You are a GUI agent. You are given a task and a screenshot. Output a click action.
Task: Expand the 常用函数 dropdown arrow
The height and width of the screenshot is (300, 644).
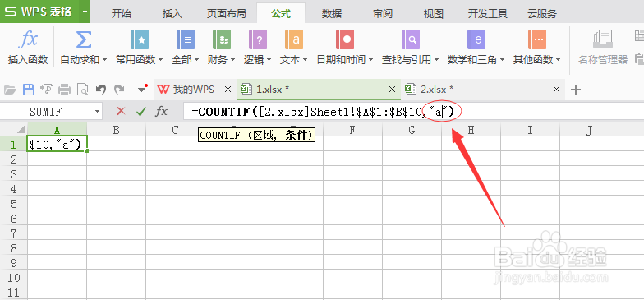(x=160, y=60)
